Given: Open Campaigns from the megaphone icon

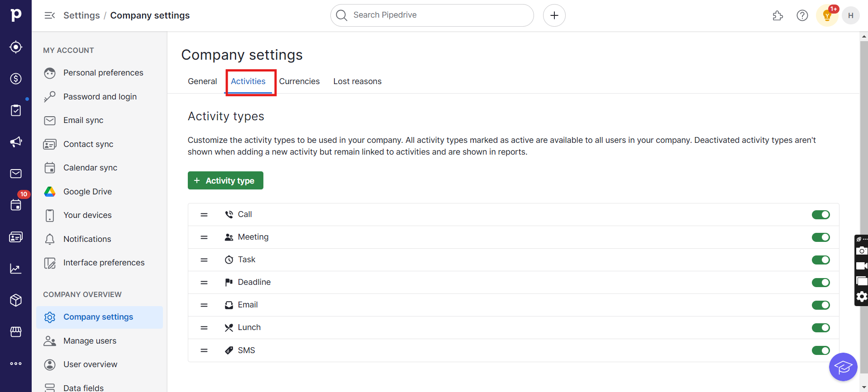Looking at the screenshot, I should tap(16, 142).
